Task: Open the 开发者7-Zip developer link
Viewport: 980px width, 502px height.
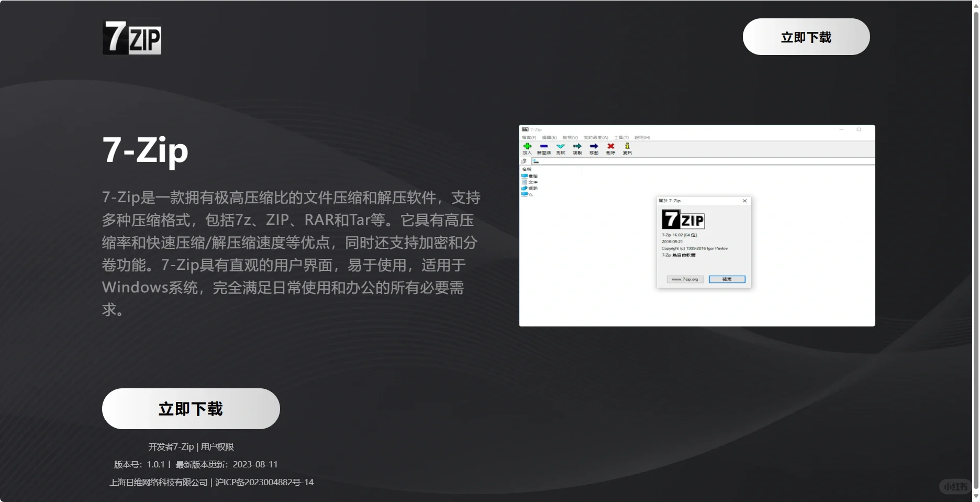Action: (x=171, y=447)
